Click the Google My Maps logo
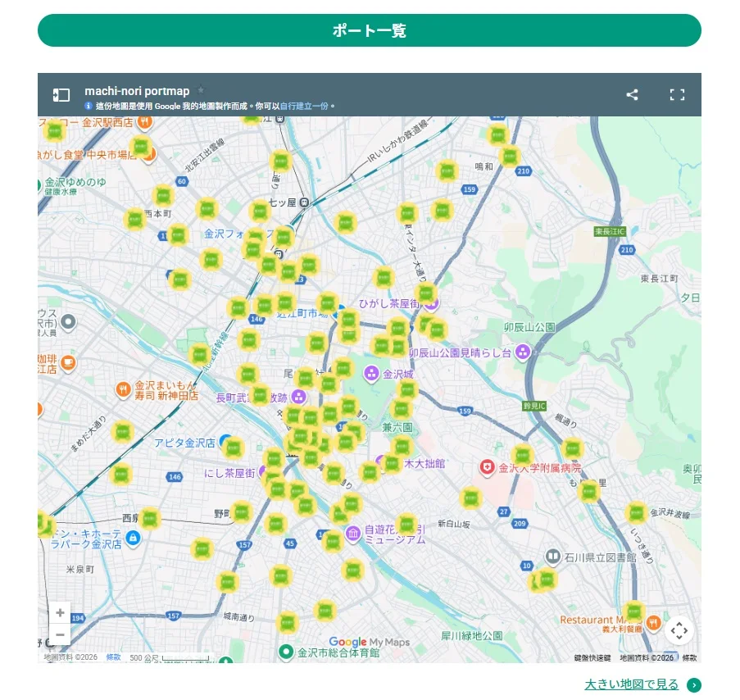Screen dimensions: 740x700 369,643
